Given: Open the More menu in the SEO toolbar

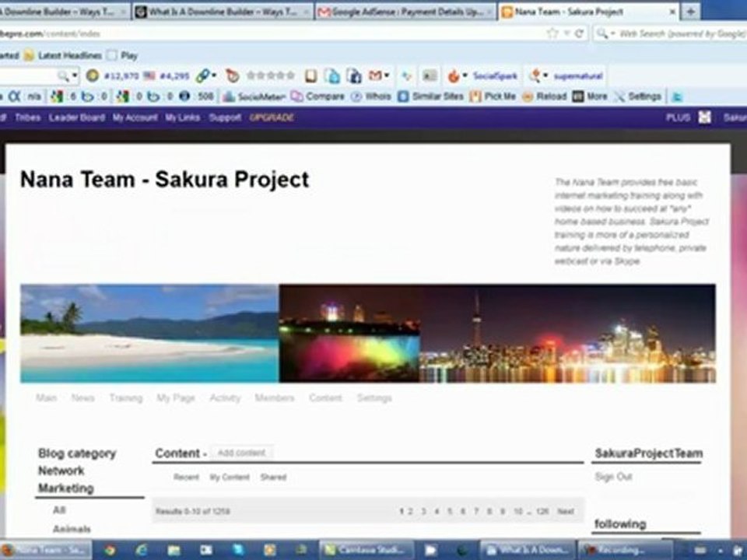Looking at the screenshot, I should 590,96.
